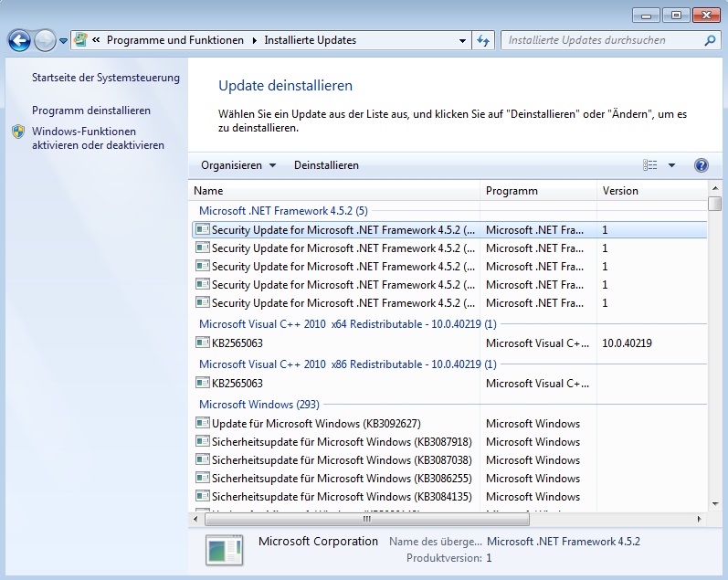Click Deinstallieren in the toolbar
The width and height of the screenshot is (728, 580).
point(326,165)
